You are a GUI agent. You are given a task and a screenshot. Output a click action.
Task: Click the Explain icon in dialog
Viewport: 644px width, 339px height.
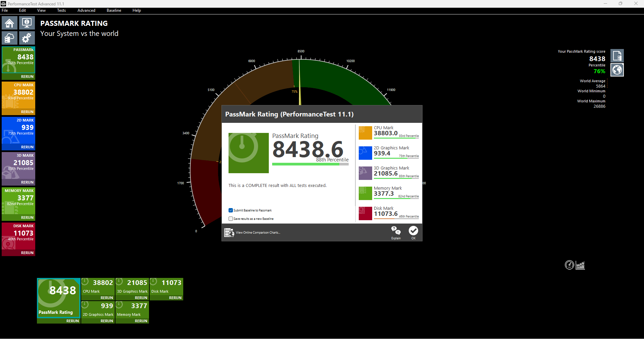396,232
